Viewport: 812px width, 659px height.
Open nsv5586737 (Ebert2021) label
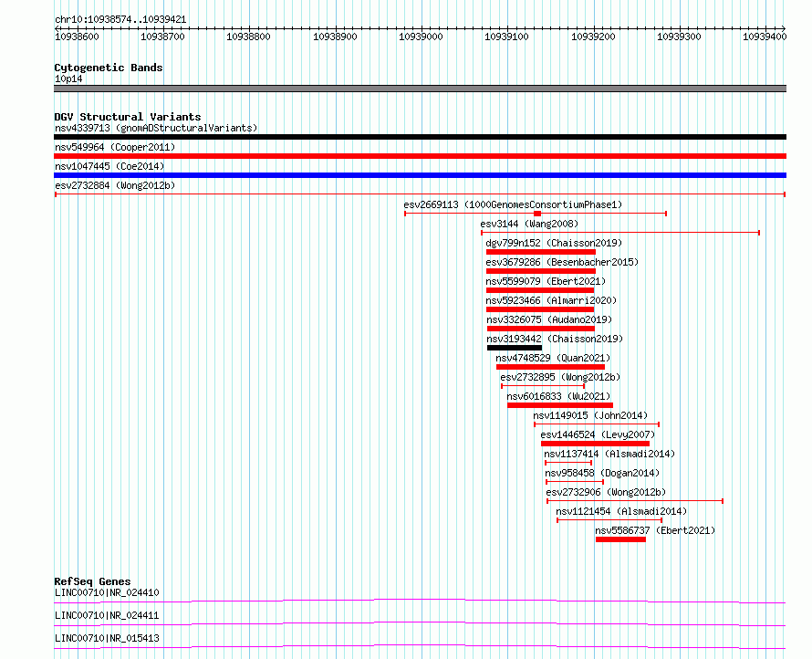click(655, 530)
